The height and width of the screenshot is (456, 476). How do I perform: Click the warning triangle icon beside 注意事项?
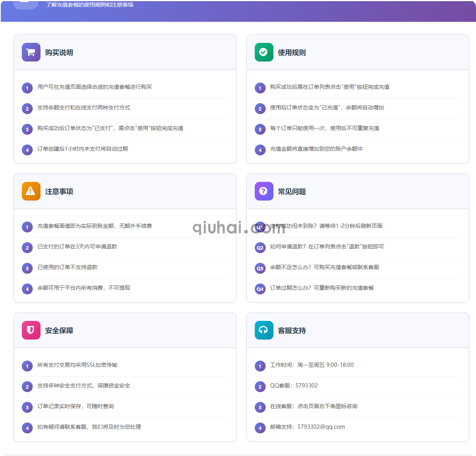31,191
